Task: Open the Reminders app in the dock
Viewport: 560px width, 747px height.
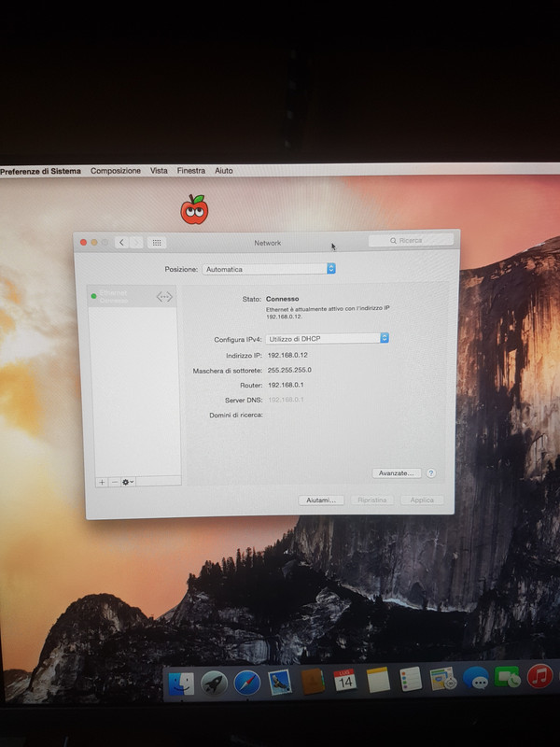Action: click(411, 679)
